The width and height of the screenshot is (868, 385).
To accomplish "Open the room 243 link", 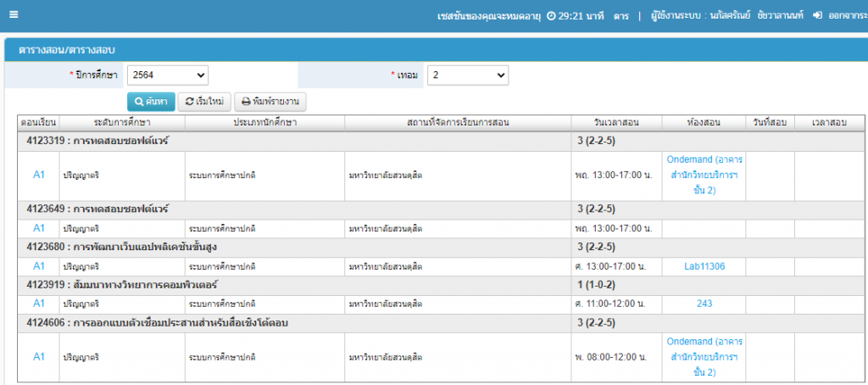I will pos(704,303).
